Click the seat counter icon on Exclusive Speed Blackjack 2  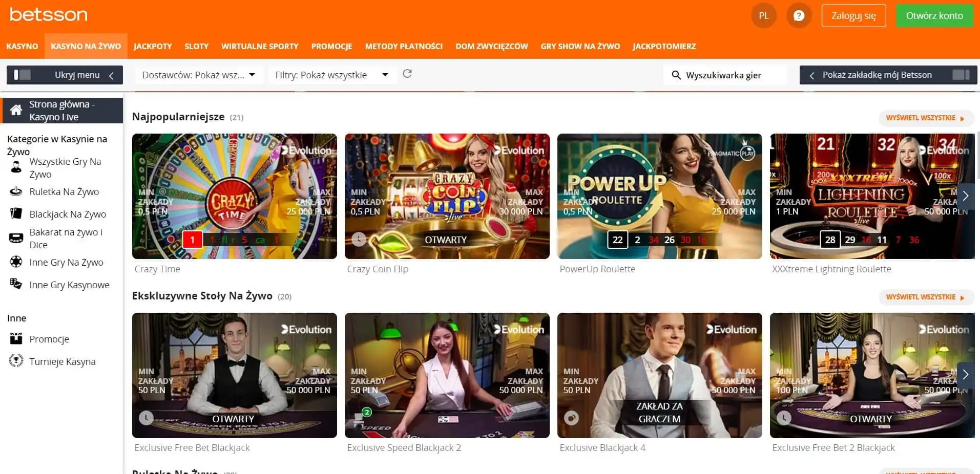(x=362, y=416)
